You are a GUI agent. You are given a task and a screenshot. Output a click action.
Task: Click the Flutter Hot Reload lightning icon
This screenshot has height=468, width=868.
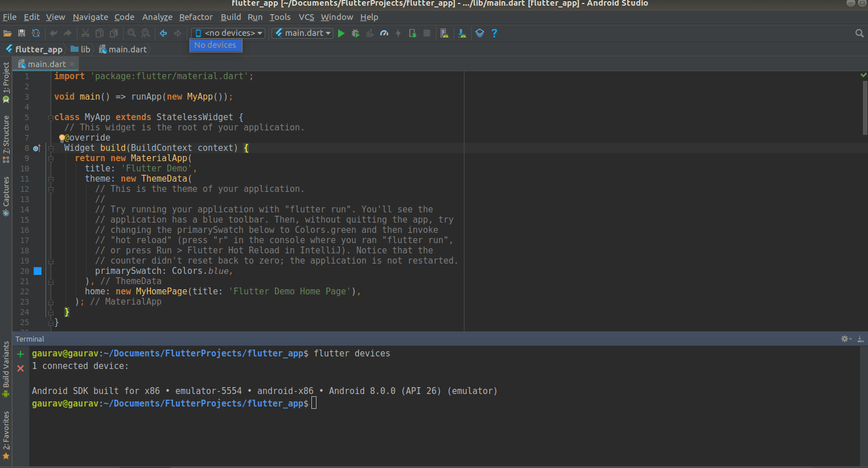pyautogui.click(x=398, y=33)
